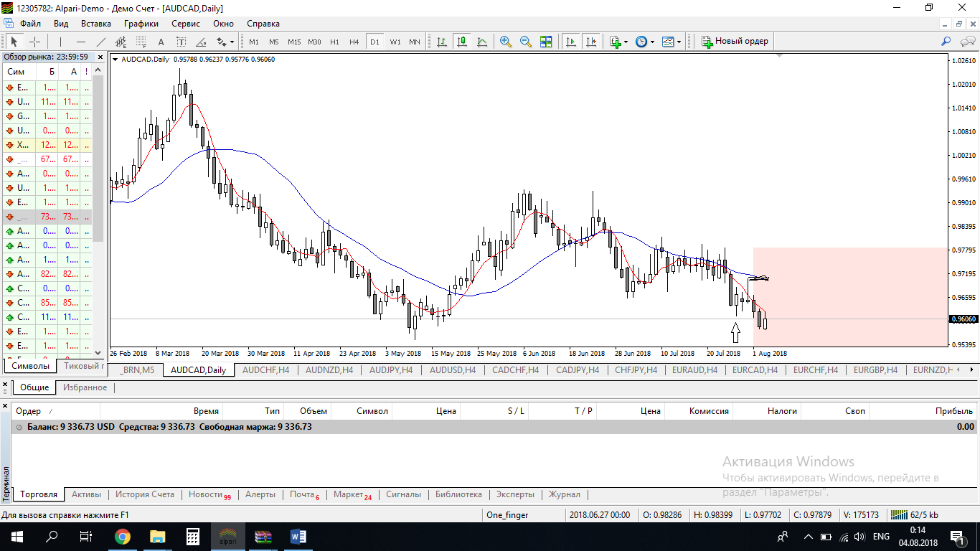The image size is (980, 551).
Task: Open the search magnifier in the toolbar
Action: click(946, 42)
